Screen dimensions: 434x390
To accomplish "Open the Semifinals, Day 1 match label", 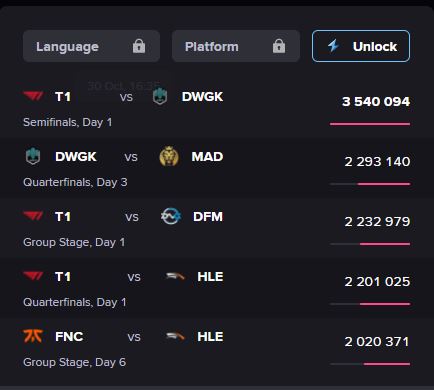I will click(x=68, y=122).
